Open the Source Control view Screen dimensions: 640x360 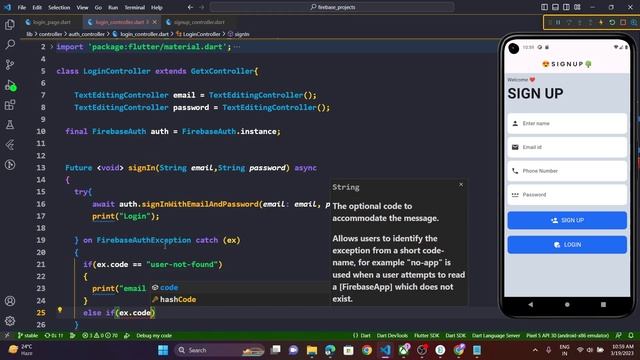tap(10, 64)
